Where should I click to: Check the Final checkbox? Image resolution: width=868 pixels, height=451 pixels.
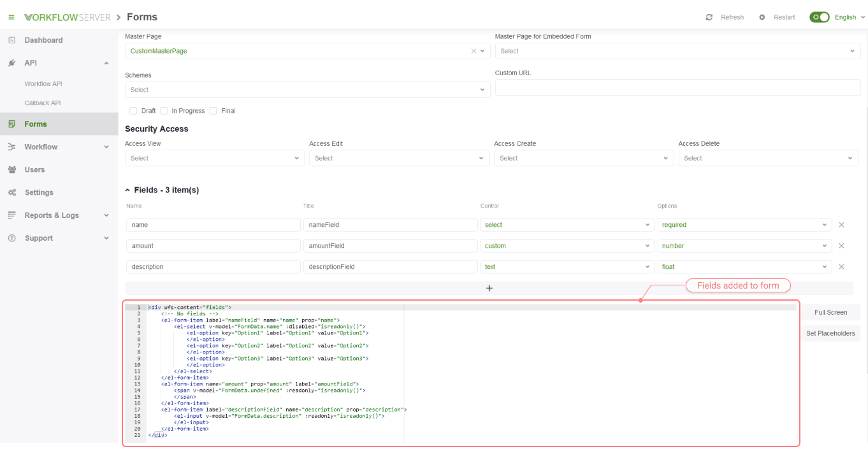pos(213,111)
